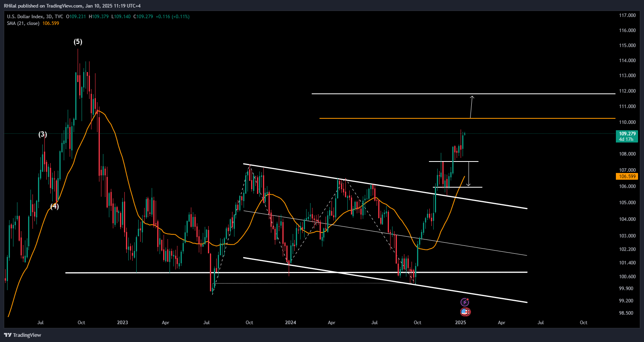Click the current price label 109.279
This screenshot has height=342, width=644.
[x=627, y=134]
